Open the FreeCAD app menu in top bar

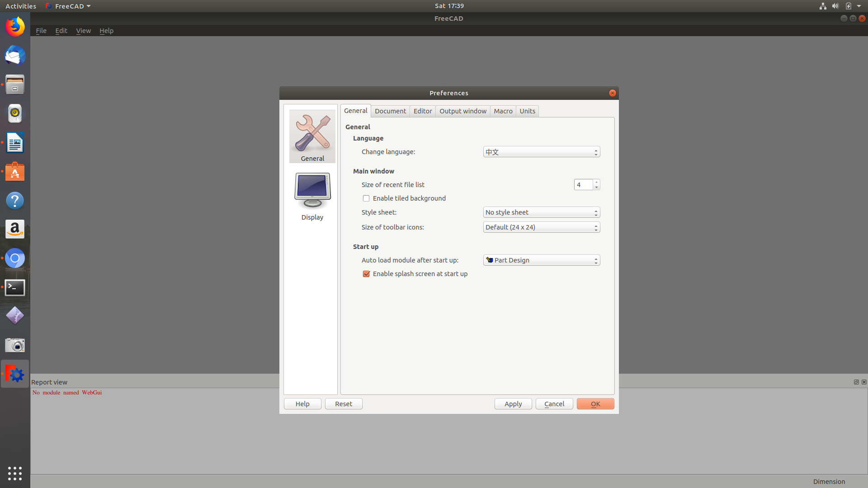[68, 6]
